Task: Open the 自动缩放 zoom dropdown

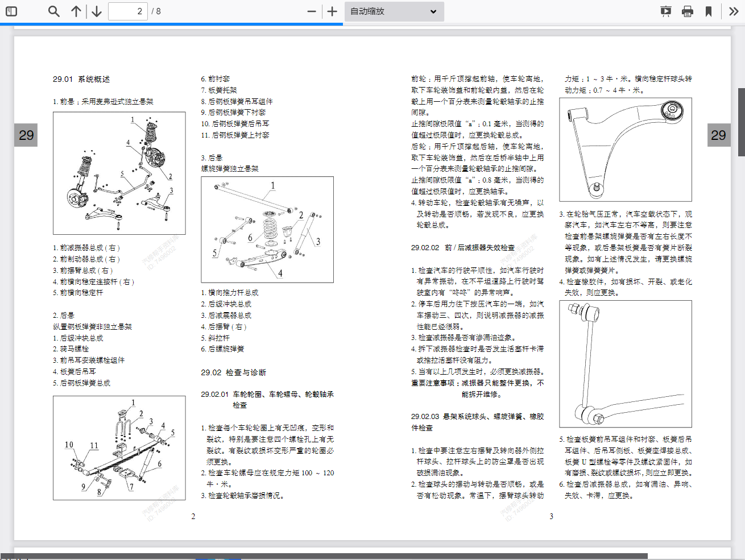Action: click(x=394, y=11)
